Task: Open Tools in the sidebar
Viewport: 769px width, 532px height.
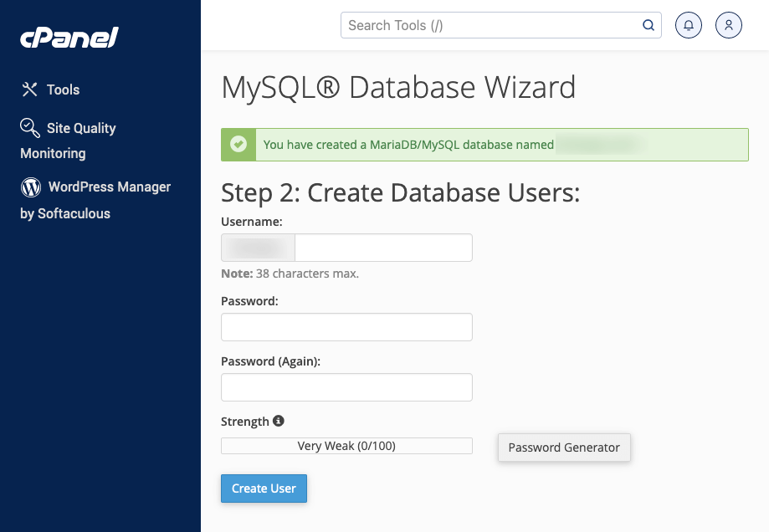Action: coord(50,90)
